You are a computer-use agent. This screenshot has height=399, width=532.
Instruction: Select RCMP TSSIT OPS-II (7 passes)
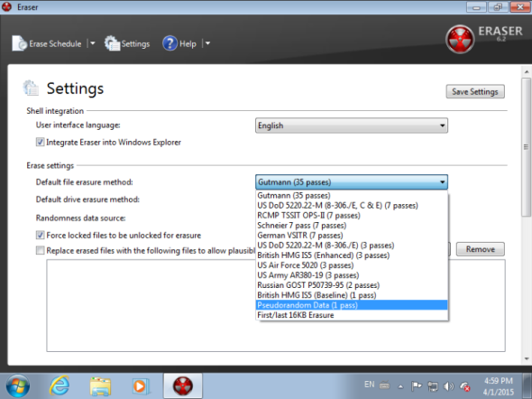tap(352, 215)
